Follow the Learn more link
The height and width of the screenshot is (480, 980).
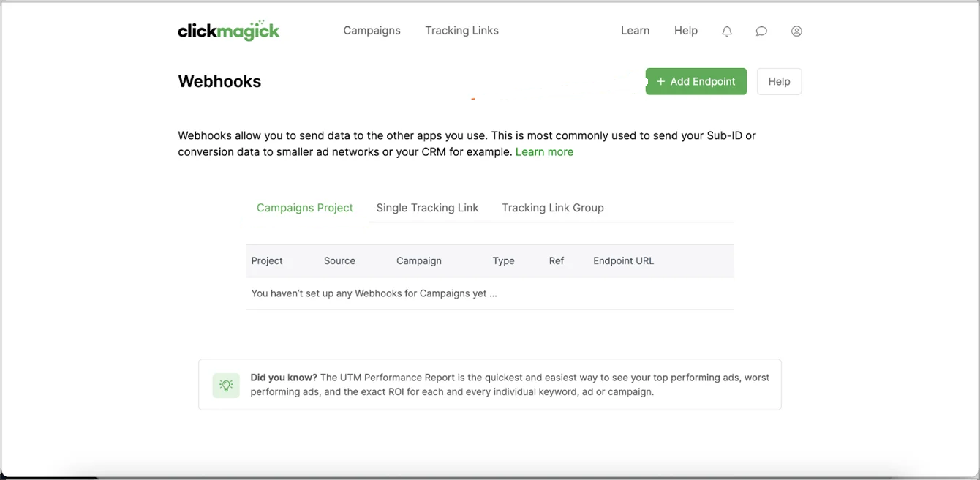point(544,151)
